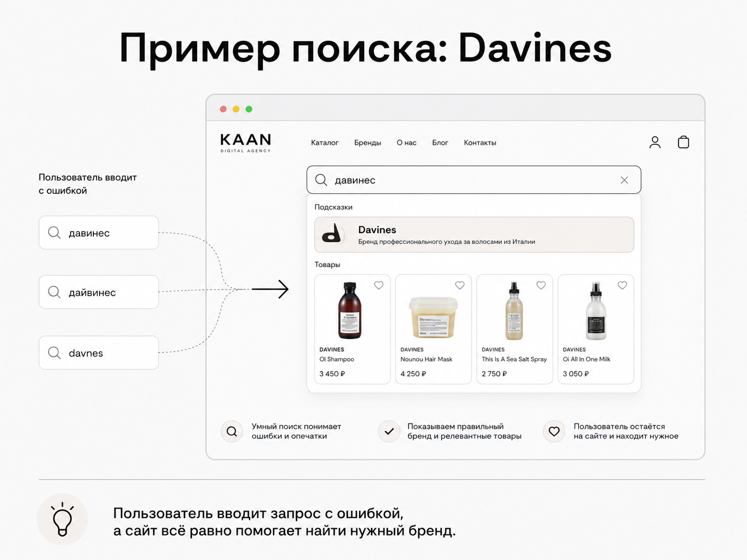The height and width of the screenshot is (560, 747).
Task: Click the red window close dot
Action: 223,109
